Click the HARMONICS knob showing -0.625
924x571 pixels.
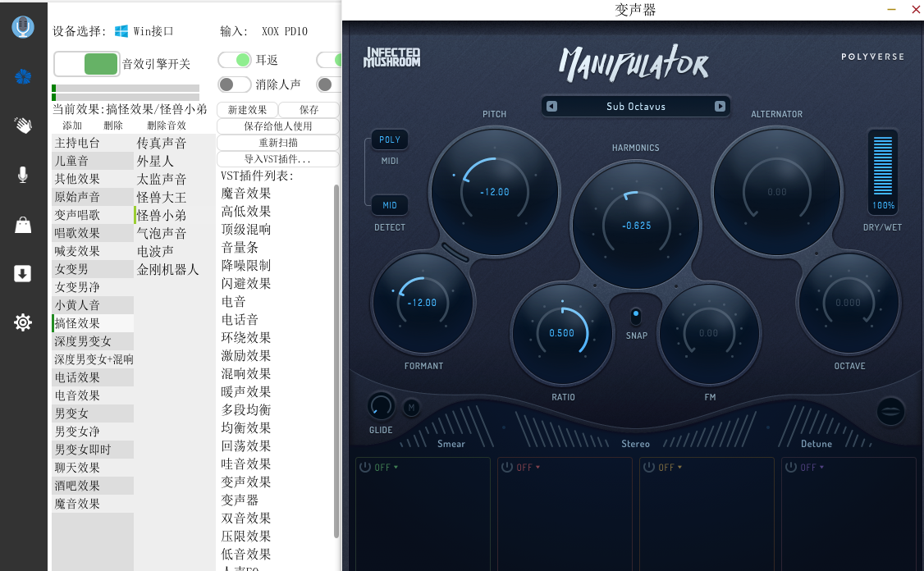coord(636,226)
